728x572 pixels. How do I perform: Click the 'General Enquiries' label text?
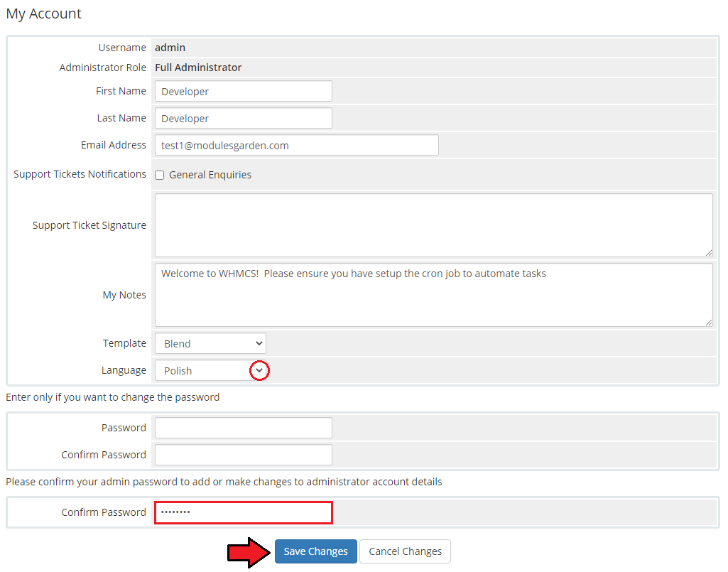pos(210,175)
